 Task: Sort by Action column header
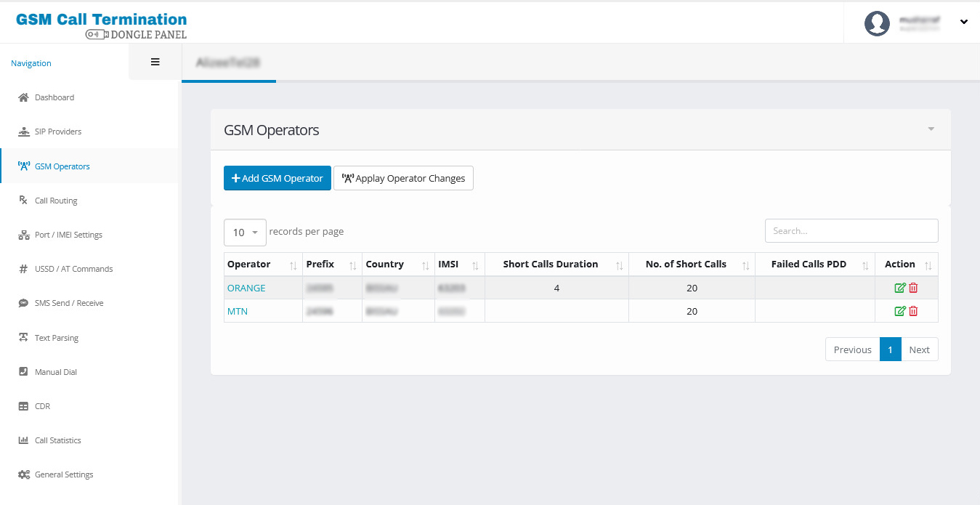(907, 264)
